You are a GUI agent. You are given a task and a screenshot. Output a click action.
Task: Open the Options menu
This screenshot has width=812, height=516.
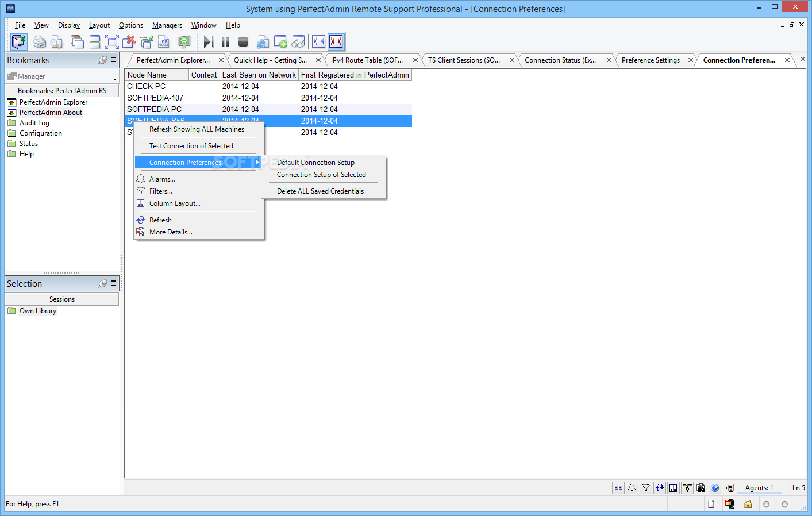coord(131,25)
